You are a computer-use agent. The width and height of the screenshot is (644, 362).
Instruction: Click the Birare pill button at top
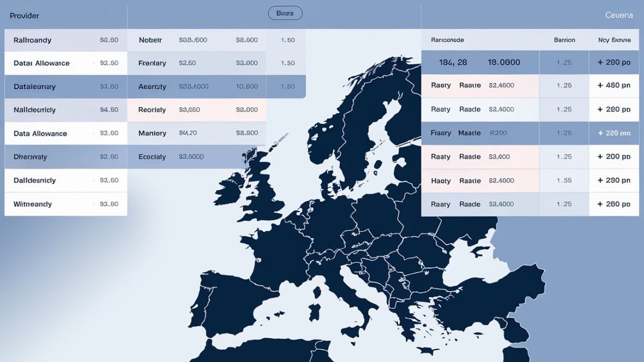(285, 13)
